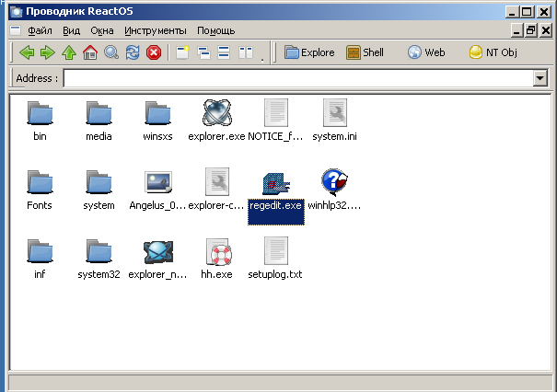Open Web view in toolbar
This screenshot has width=557, height=392.
pos(426,52)
